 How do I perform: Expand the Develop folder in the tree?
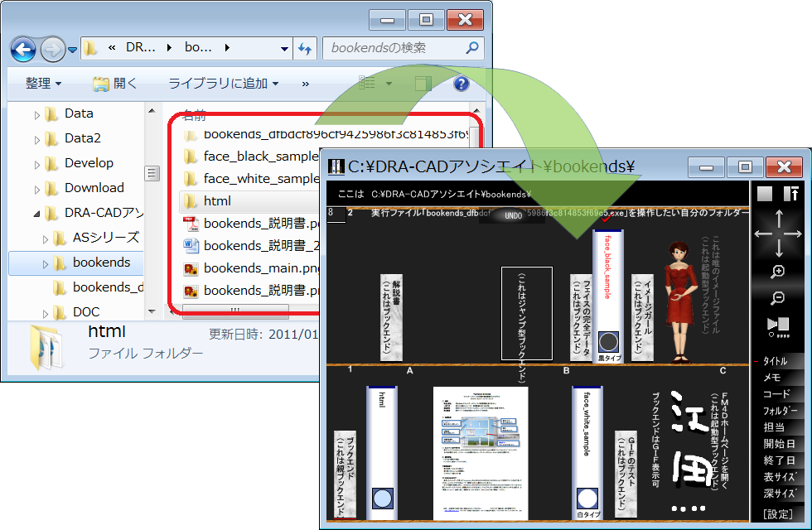[x=36, y=165]
